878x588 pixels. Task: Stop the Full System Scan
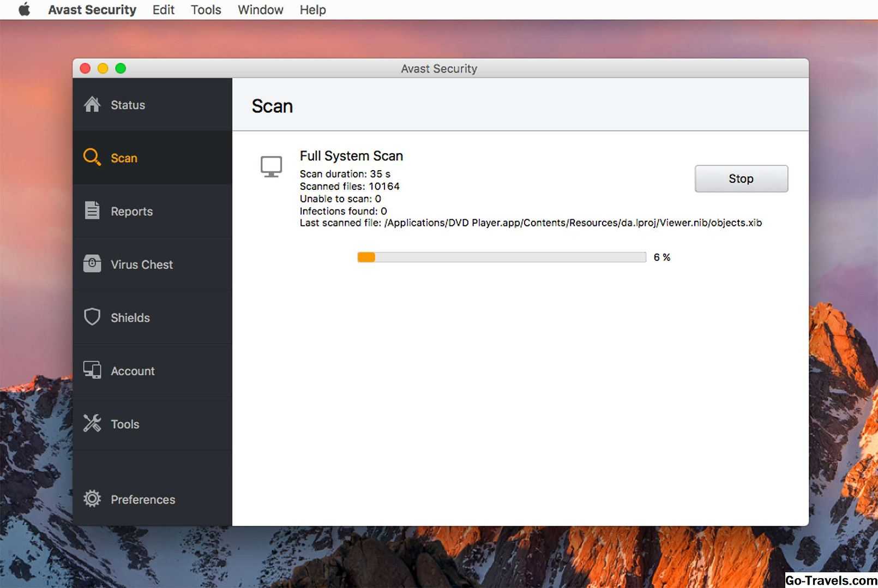click(x=741, y=179)
